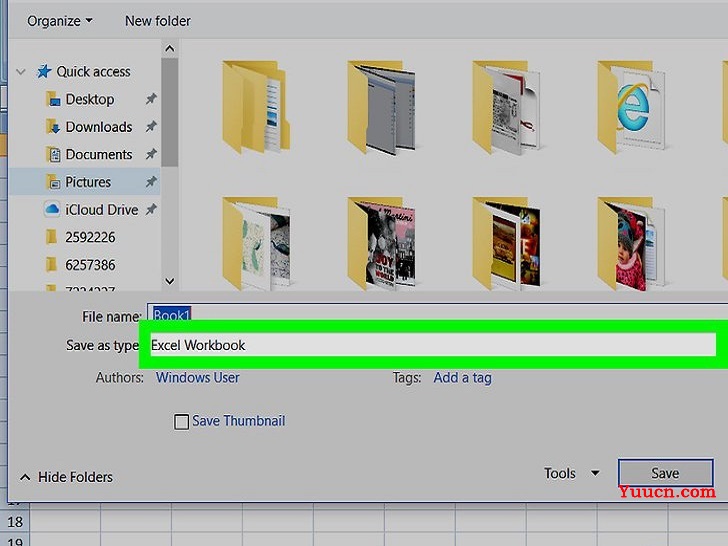Select folder with map pattern preview

point(256,243)
